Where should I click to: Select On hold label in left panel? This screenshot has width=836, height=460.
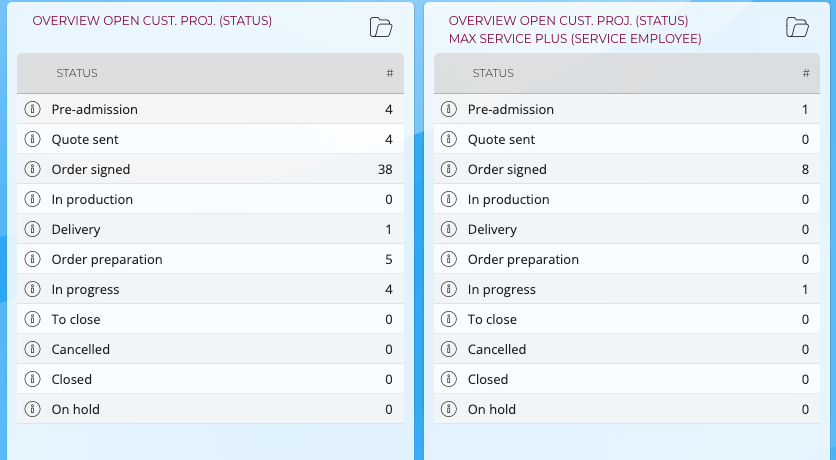coord(75,409)
